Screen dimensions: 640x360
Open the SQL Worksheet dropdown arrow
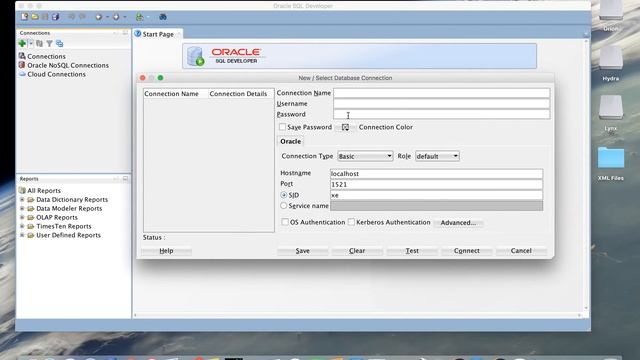click(x=148, y=17)
